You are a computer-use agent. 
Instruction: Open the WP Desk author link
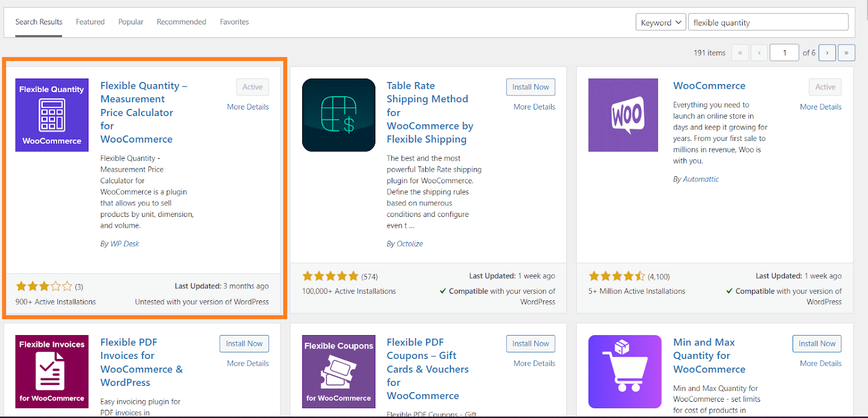(124, 244)
